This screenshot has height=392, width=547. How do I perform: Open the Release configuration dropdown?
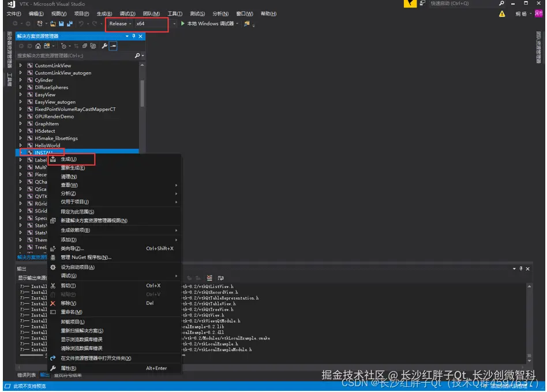pyautogui.click(x=120, y=24)
